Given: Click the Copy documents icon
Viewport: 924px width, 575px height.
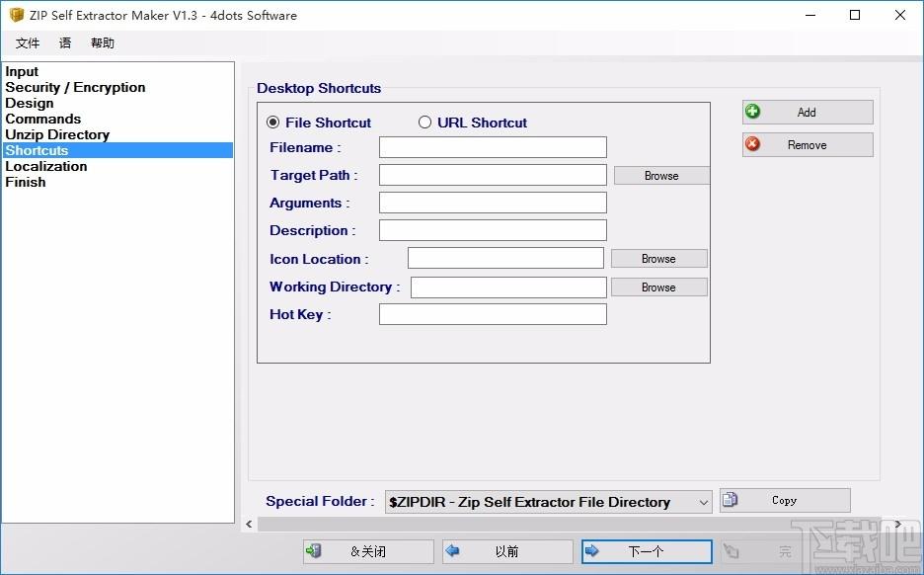Looking at the screenshot, I should click(x=730, y=500).
